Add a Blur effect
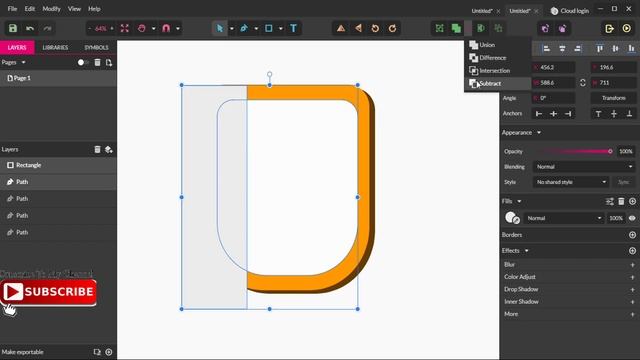Viewport: 640px width, 360px height. [x=632, y=265]
